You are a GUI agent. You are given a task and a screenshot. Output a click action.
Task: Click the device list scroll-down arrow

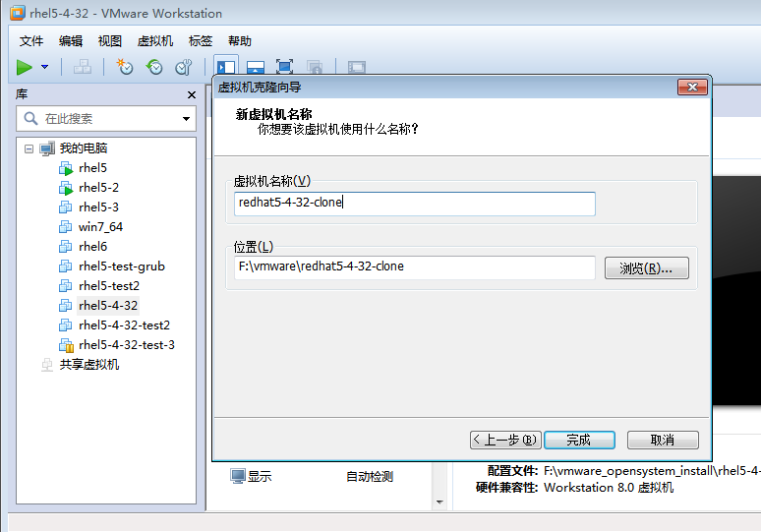point(439,502)
